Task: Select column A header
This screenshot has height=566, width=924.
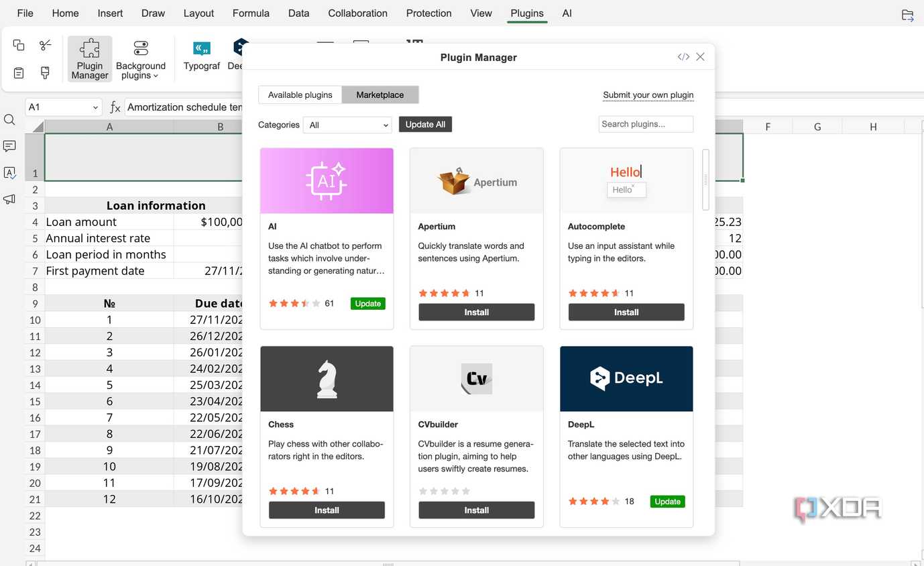Action: [109, 126]
